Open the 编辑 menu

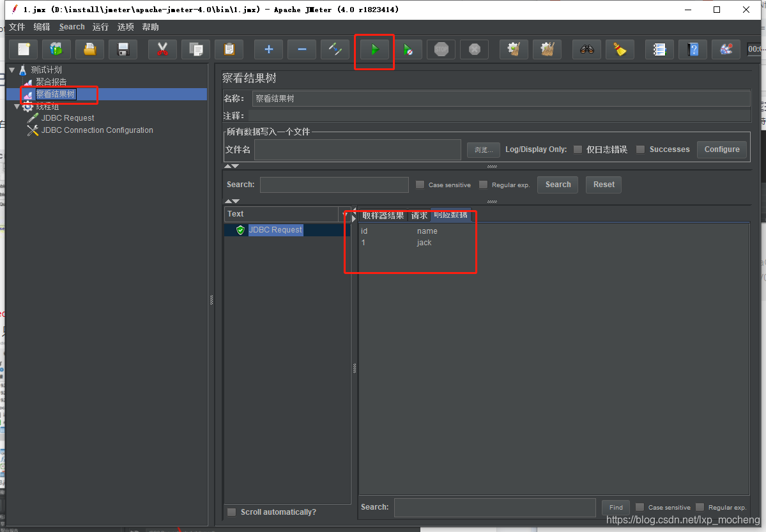pos(42,27)
